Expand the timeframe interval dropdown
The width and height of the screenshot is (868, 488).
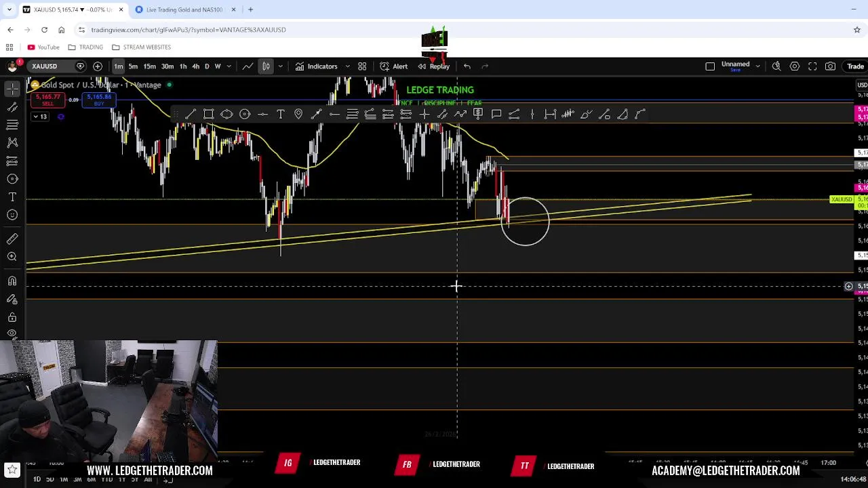229,66
